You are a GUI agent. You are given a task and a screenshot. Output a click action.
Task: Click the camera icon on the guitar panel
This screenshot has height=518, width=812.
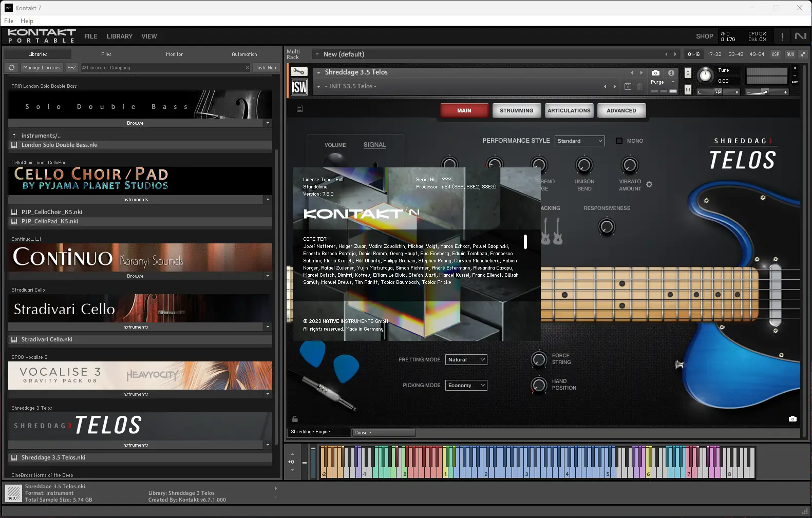tap(792, 419)
